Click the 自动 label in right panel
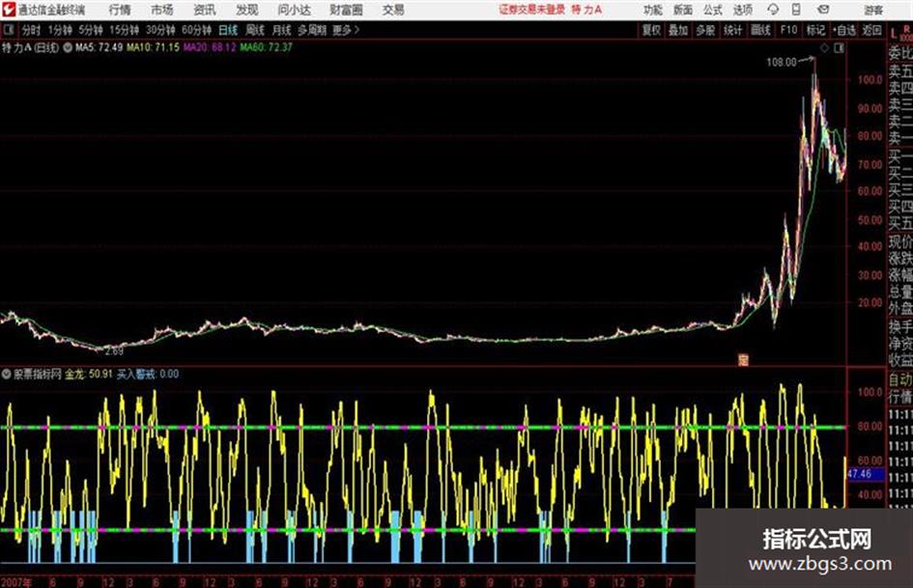The width and height of the screenshot is (913, 588). (x=900, y=380)
